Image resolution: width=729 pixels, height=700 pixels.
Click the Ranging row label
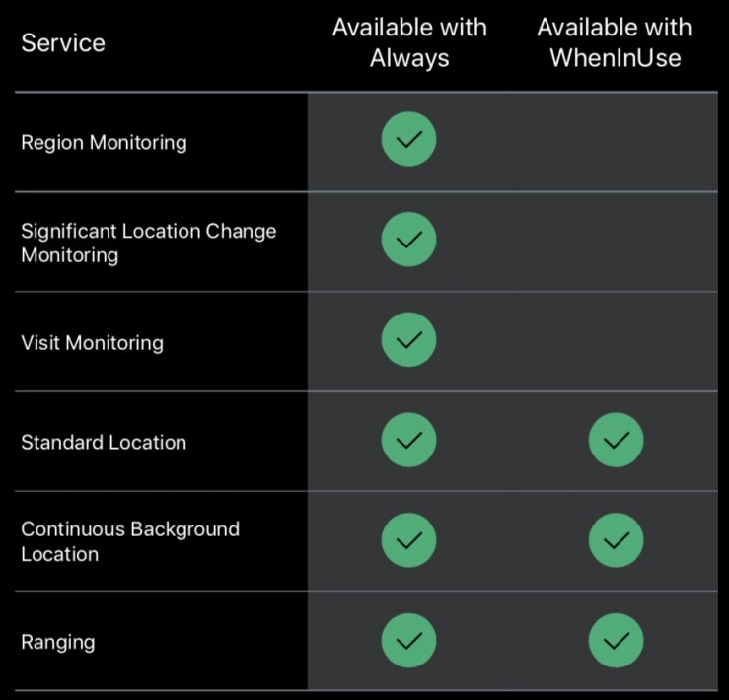(x=58, y=642)
